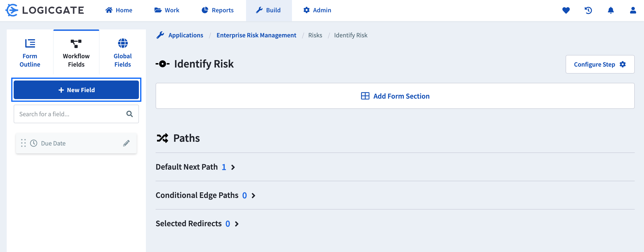
Task: Go to the Work menu
Action: 167,10
